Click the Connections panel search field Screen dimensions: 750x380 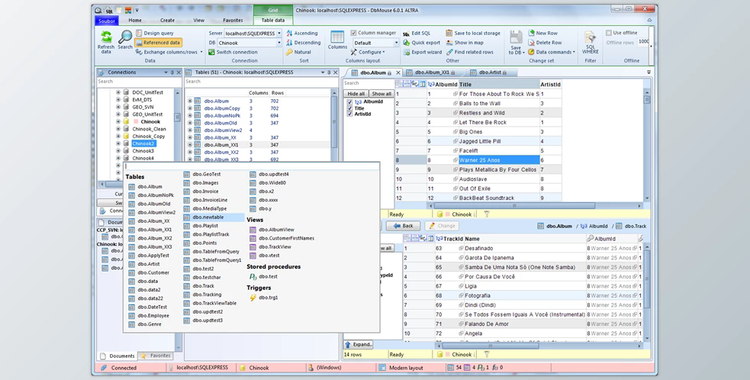point(139,82)
